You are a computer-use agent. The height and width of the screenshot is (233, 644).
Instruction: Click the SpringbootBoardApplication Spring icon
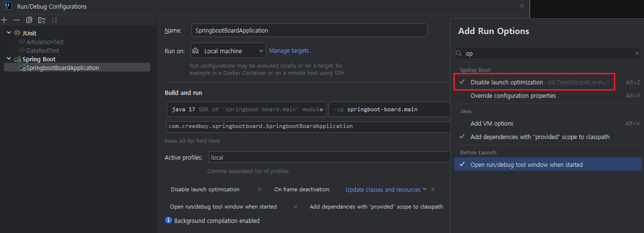point(22,68)
